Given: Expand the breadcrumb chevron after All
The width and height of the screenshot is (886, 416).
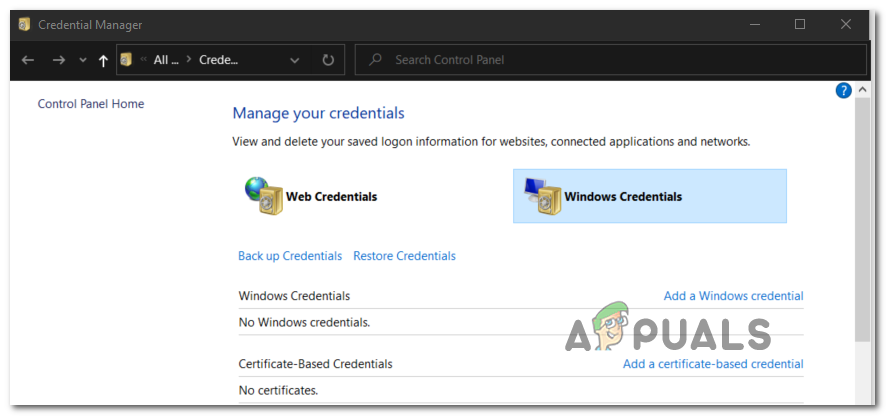Looking at the screenshot, I should click(187, 60).
